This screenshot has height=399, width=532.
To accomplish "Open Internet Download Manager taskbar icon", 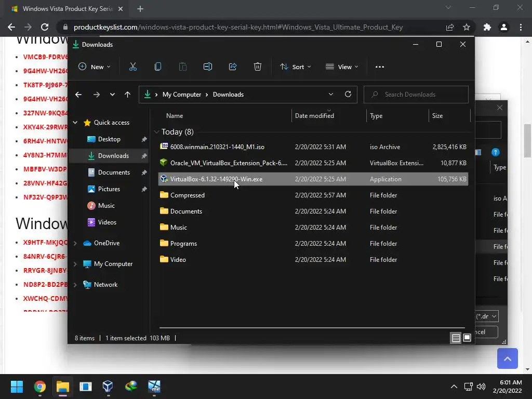I will click(x=131, y=386).
